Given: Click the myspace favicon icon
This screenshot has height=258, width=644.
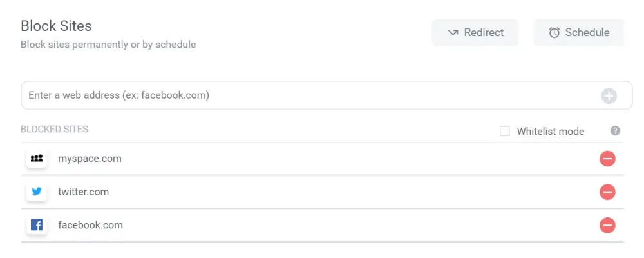Looking at the screenshot, I should tap(37, 158).
